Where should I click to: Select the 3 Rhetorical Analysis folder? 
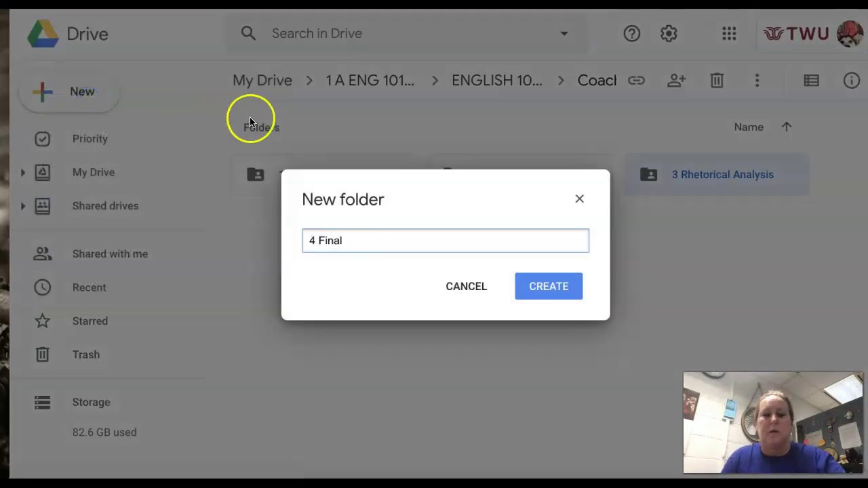[717, 174]
